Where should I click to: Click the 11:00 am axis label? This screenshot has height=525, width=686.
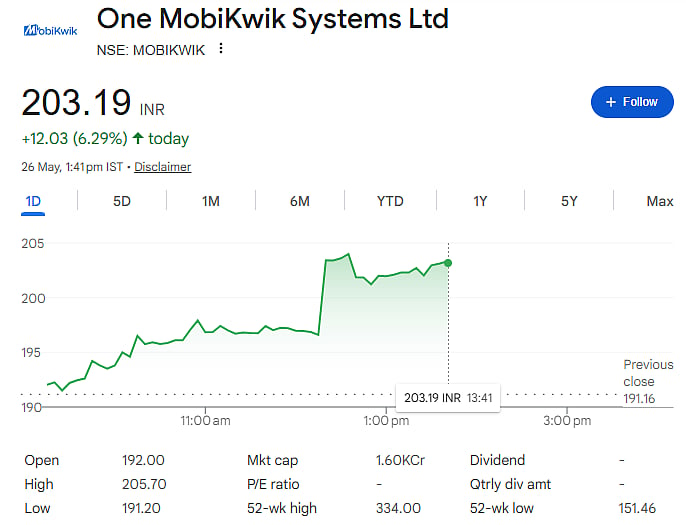[x=205, y=421]
